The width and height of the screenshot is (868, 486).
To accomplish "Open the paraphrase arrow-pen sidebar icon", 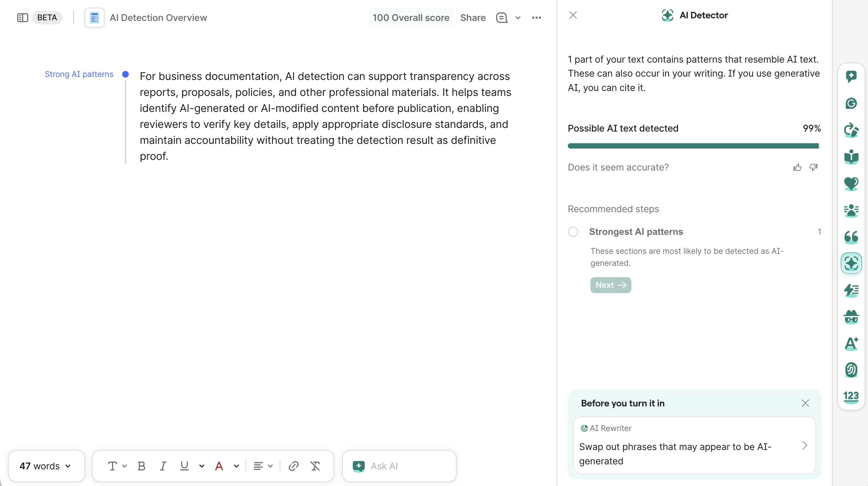I will (851, 130).
